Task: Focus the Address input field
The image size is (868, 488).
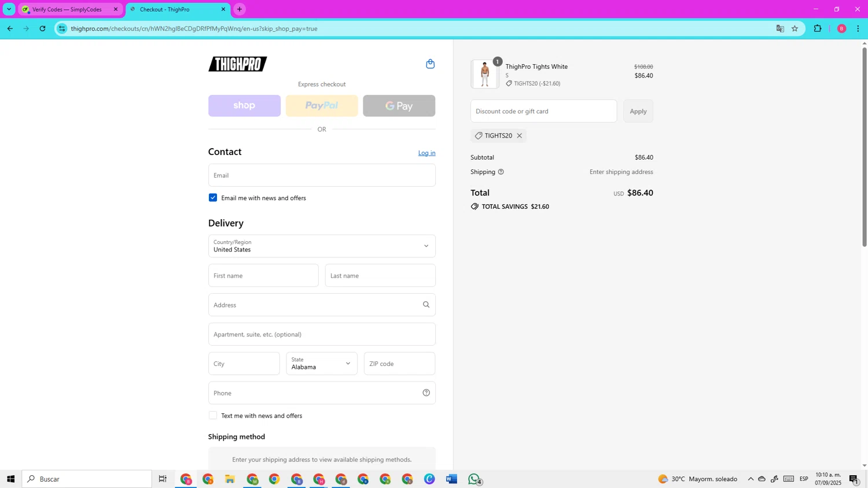Action: pos(322,305)
